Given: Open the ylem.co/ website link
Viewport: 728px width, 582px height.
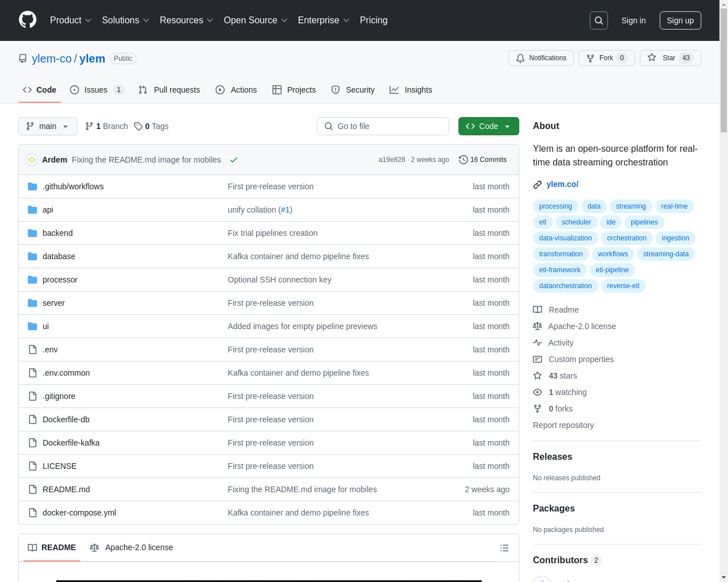Looking at the screenshot, I should [x=562, y=184].
